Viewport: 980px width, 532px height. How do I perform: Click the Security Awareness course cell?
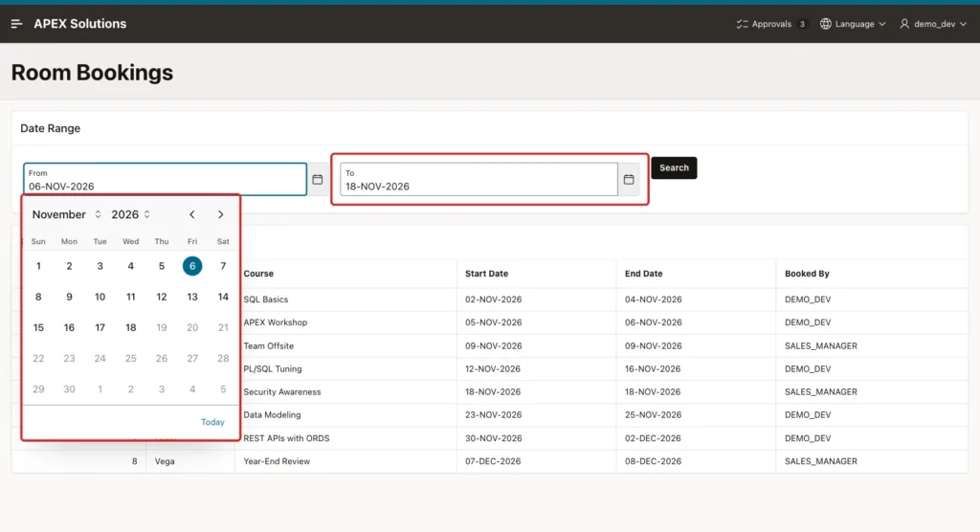tap(346, 392)
